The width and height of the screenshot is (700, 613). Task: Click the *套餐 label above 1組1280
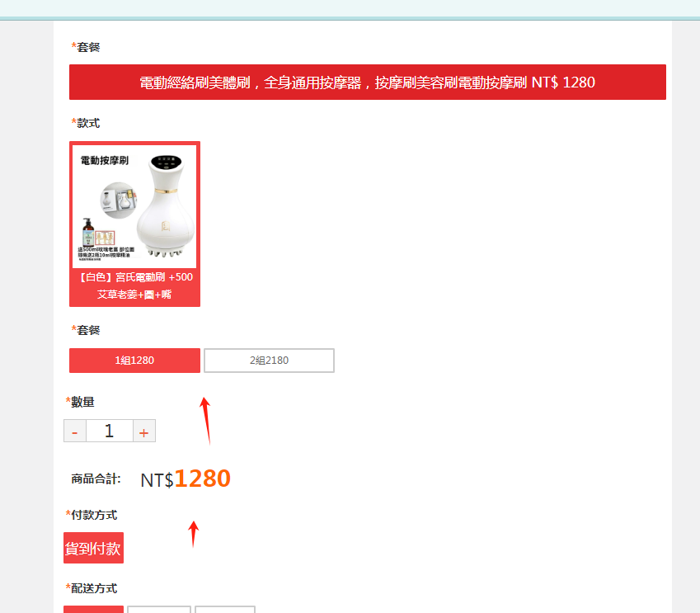click(x=85, y=330)
